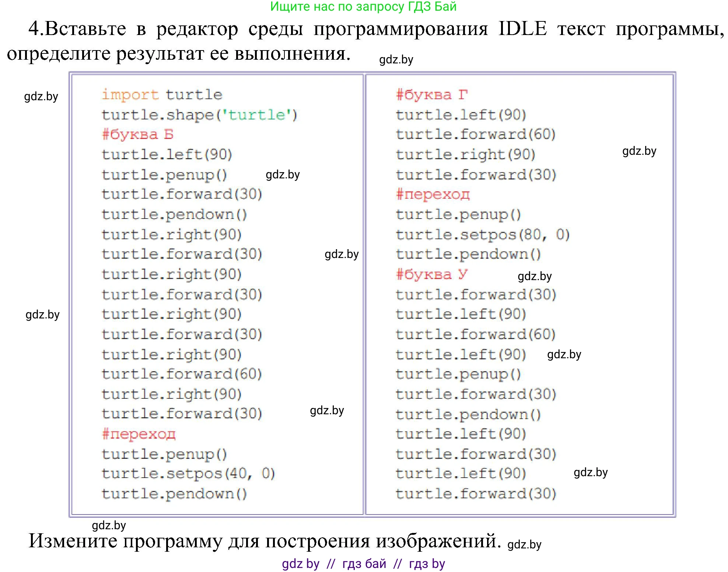Screen dimensions: 728x572
Task: Click the "import turtle" code line
Action: point(162,95)
